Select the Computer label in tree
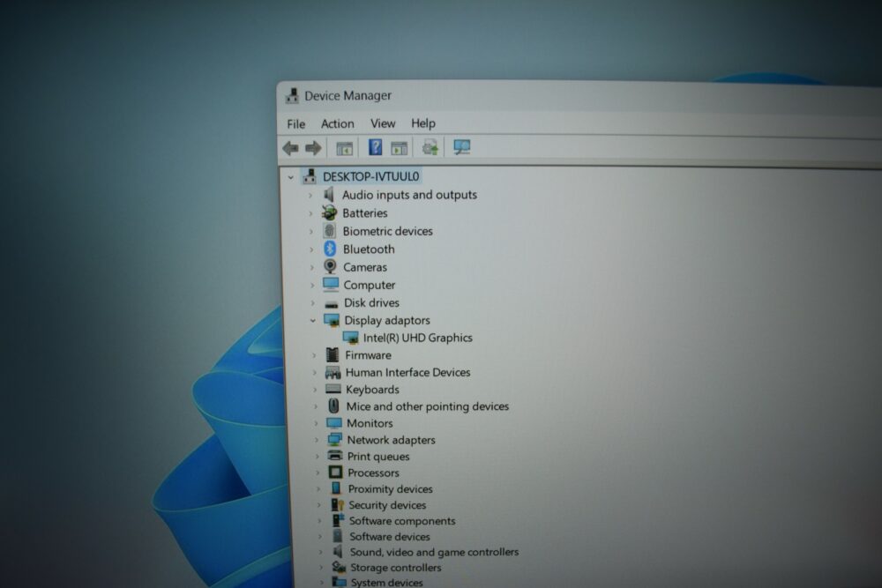Screen dimensions: 882x588 370,285
